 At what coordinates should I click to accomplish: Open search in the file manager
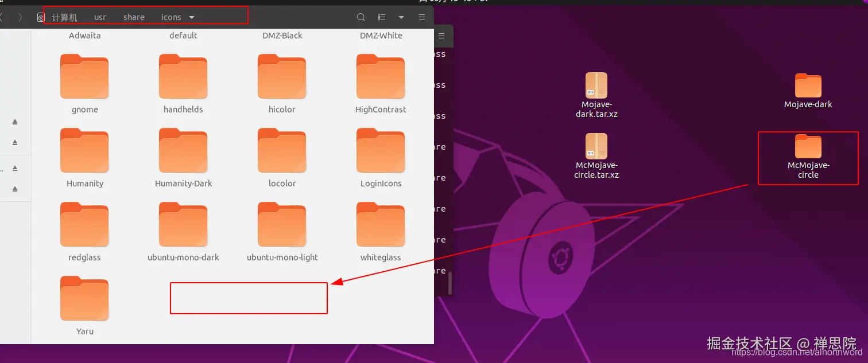point(361,17)
